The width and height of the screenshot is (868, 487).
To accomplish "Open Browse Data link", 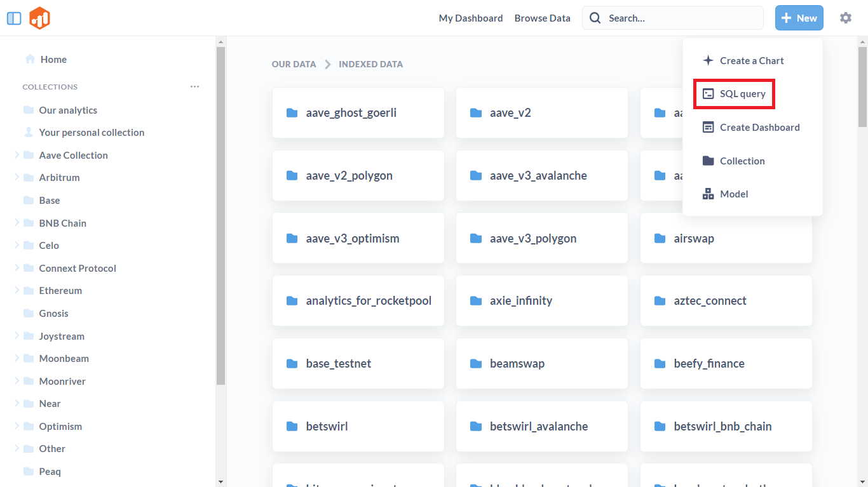I will click(543, 18).
